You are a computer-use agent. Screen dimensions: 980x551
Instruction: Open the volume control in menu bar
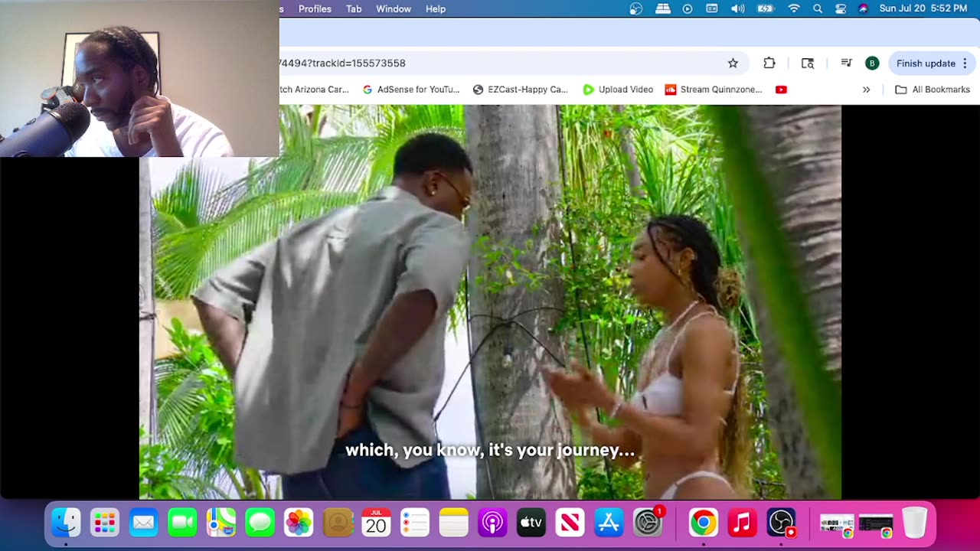point(738,9)
